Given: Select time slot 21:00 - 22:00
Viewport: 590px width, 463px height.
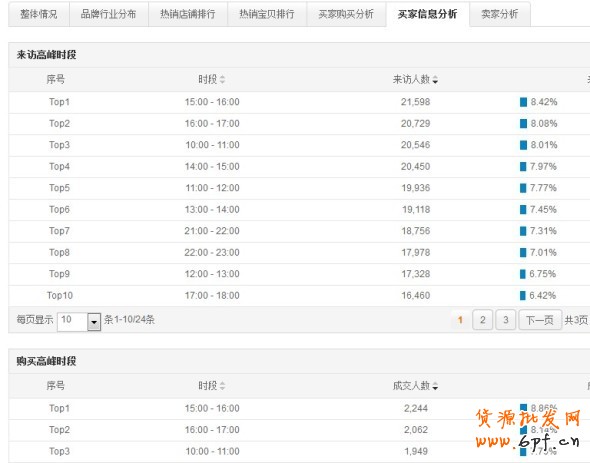Looking at the screenshot, I should 212,231.
